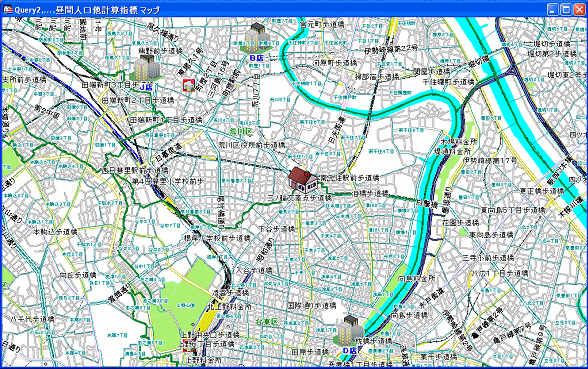Viewport: 588px width, 369px height.
Task: Minimize the map window
Action: pos(553,9)
